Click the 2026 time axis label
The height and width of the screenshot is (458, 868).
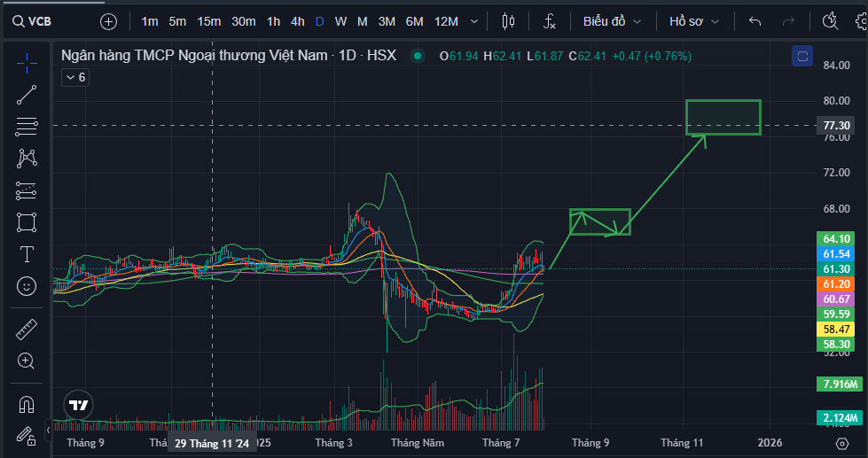coord(770,443)
